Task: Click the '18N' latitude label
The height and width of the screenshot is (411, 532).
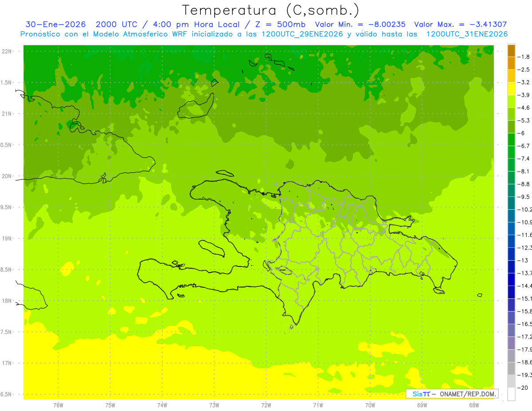Action: tap(7, 301)
